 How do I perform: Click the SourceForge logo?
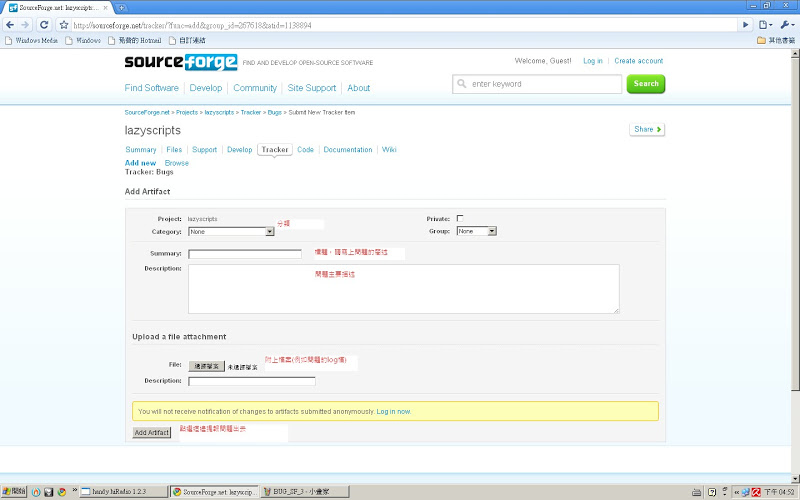tap(181, 62)
